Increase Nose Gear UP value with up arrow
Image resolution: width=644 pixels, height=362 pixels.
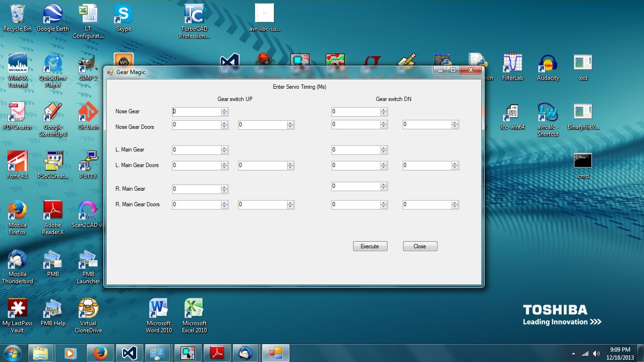(224, 110)
